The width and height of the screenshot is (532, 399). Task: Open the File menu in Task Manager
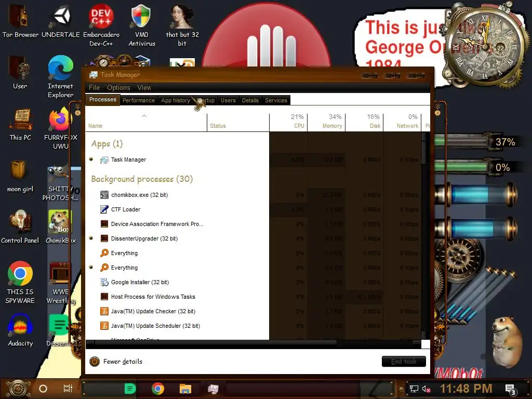point(94,87)
